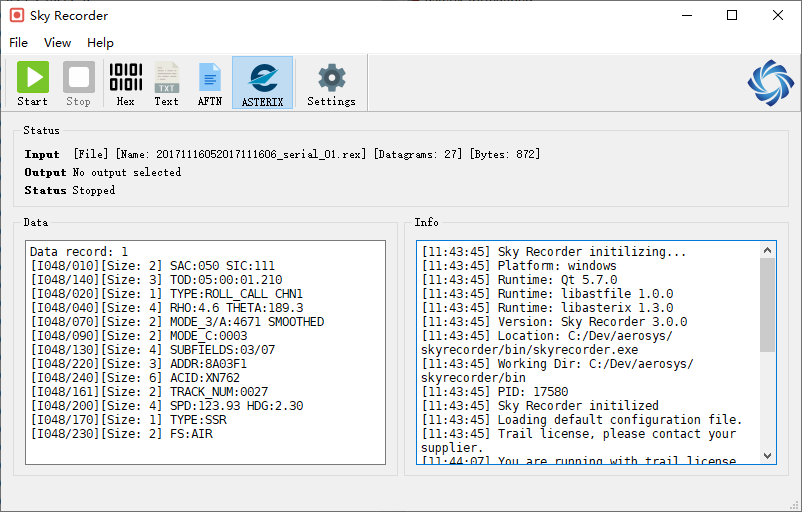Close the Sky Recorder window
This screenshot has height=512, width=802.
pos(777,15)
